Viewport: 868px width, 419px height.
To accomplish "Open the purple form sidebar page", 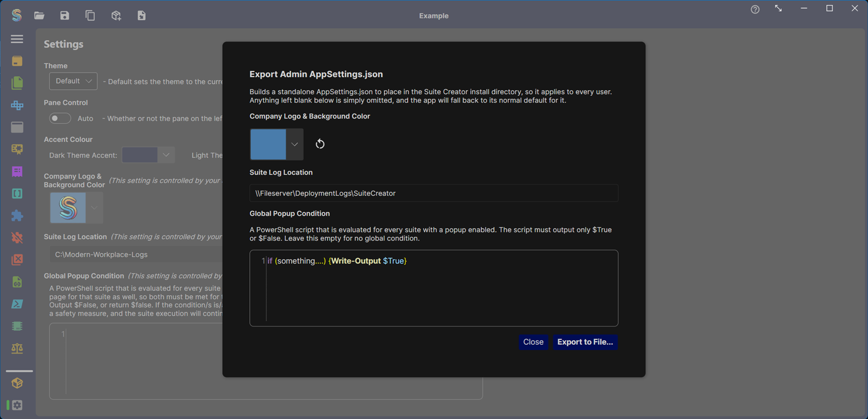I will pyautogui.click(x=17, y=172).
